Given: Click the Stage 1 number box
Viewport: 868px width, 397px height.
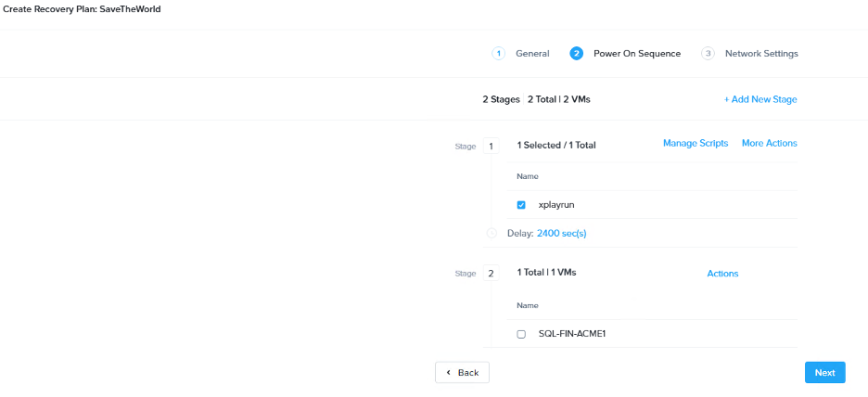Looking at the screenshot, I should click(491, 146).
